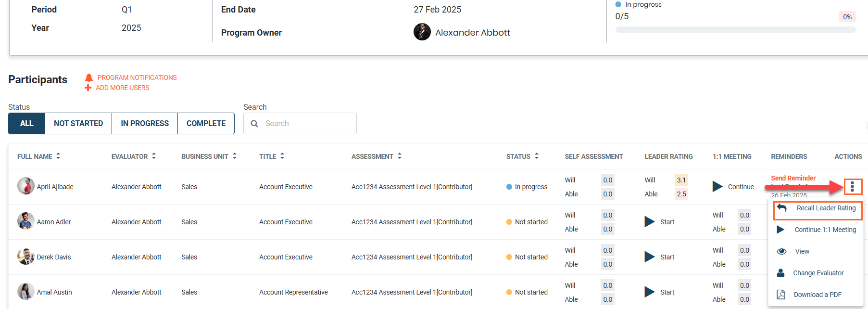The image size is (868, 309).
Task: Filter participants by NOT STARTED status
Action: 78,123
